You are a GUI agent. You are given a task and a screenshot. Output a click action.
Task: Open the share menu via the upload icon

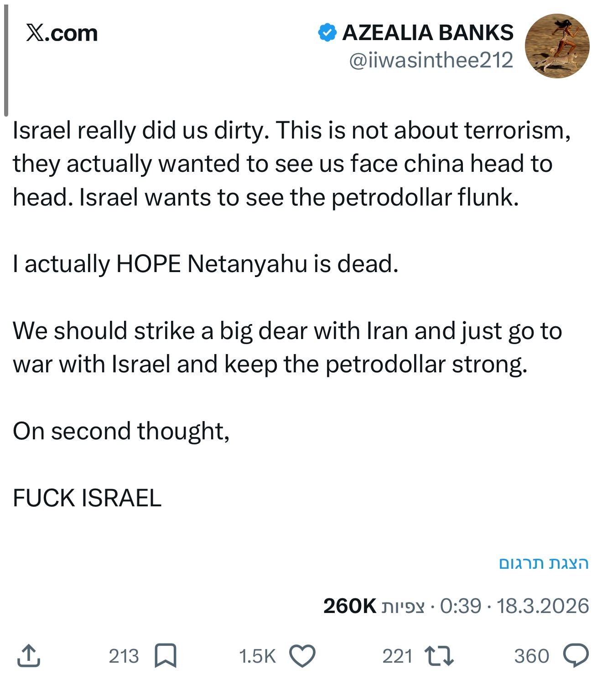(x=30, y=656)
